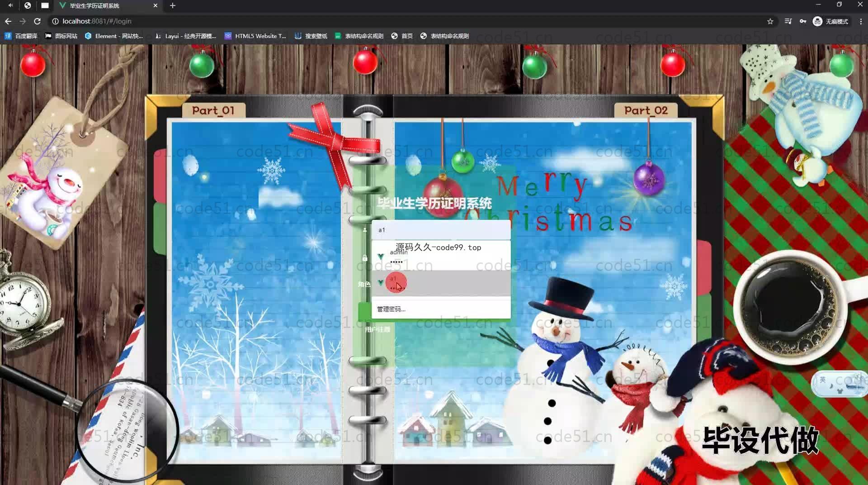This screenshot has height=485, width=868.
Task: Open the Element bookmark
Action: click(114, 36)
